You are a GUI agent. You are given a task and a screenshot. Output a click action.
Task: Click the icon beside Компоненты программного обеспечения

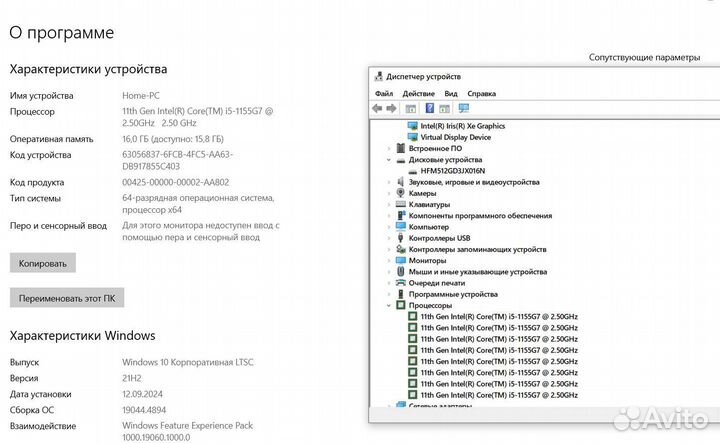[400, 215]
